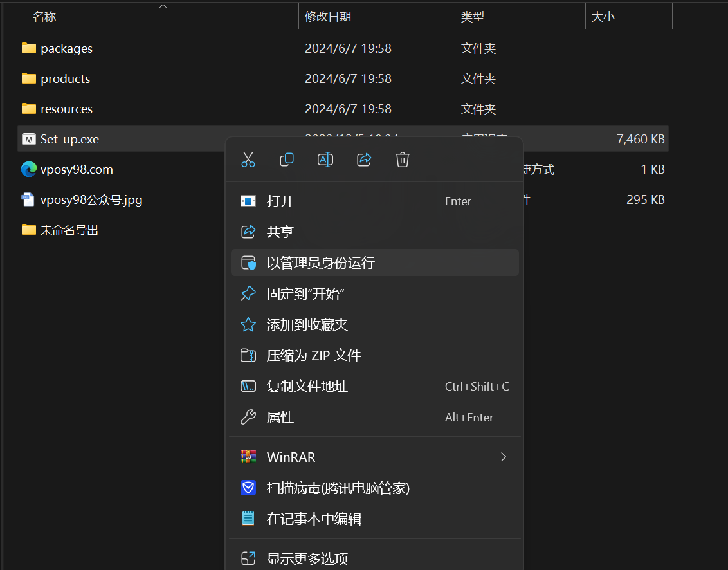This screenshot has height=570, width=728.
Task: Click the Rename icon in context menu
Action: point(325,160)
